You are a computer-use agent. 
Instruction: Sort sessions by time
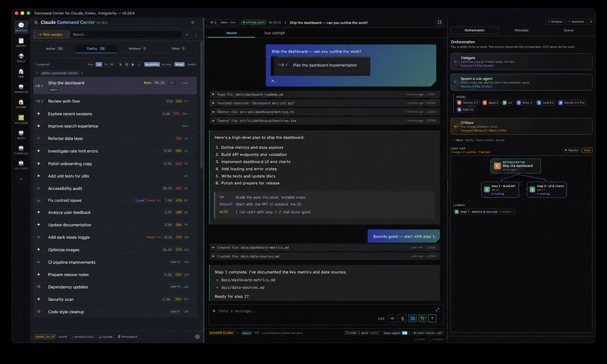[166, 64]
